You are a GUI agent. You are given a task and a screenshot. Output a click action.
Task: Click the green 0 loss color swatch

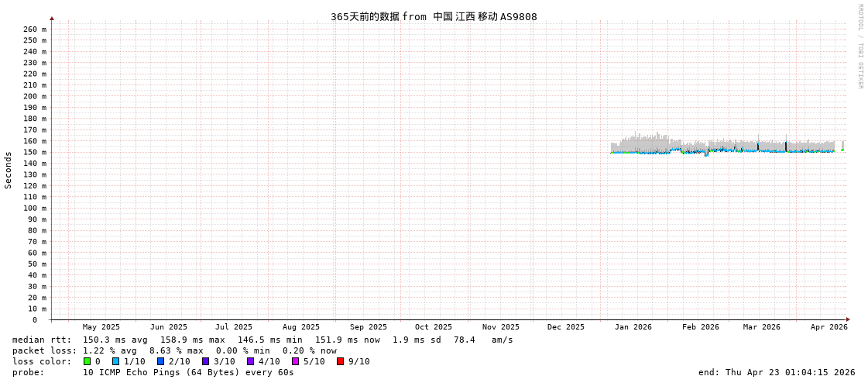point(87,361)
